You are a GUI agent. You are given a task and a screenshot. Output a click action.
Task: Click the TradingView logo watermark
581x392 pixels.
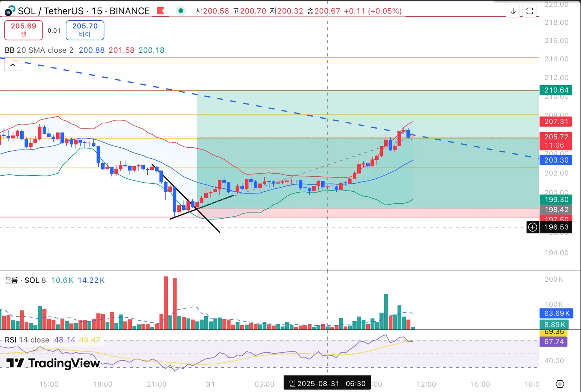(53, 363)
